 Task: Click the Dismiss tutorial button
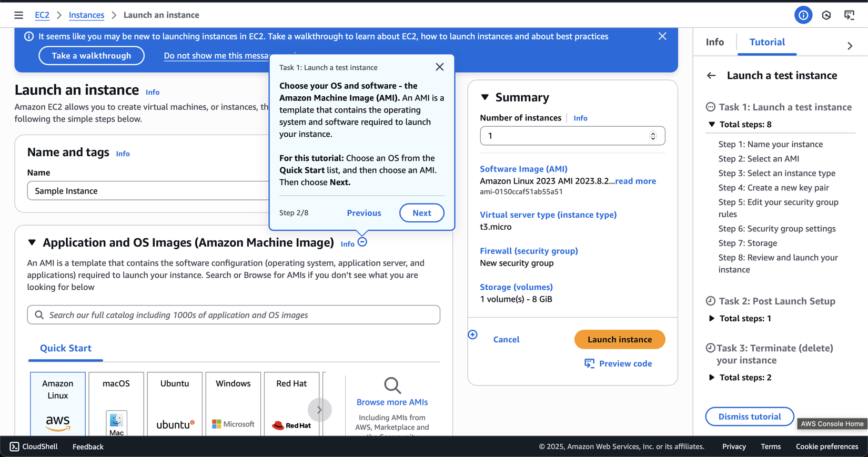(750, 417)
